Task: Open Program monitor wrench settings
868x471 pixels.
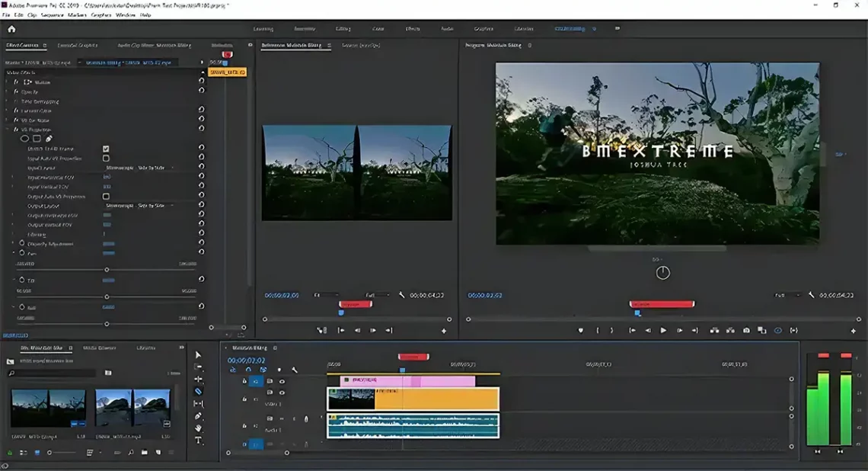Action: coord(812,296)
